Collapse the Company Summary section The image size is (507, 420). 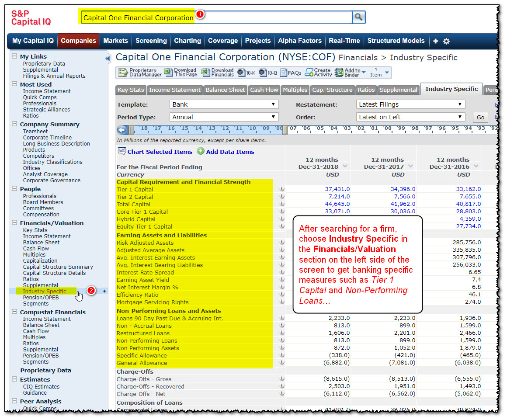pos(14,124)
